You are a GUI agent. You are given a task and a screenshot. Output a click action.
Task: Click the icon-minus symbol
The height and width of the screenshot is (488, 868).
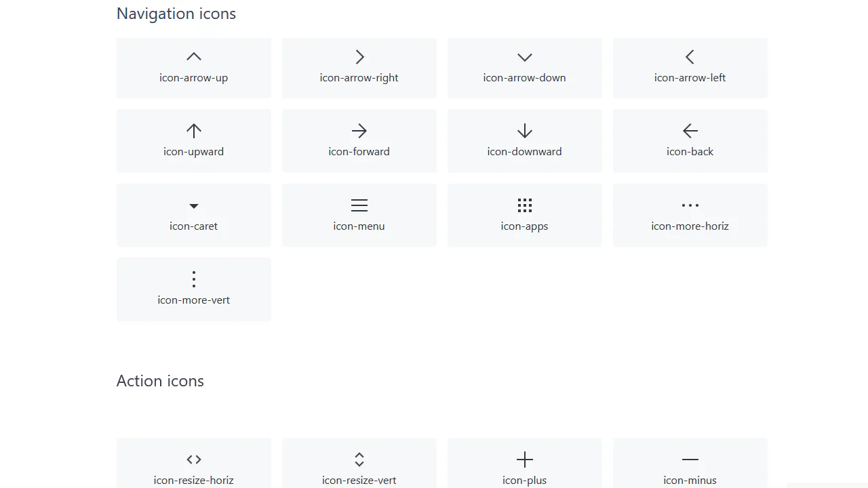[690, 460]
